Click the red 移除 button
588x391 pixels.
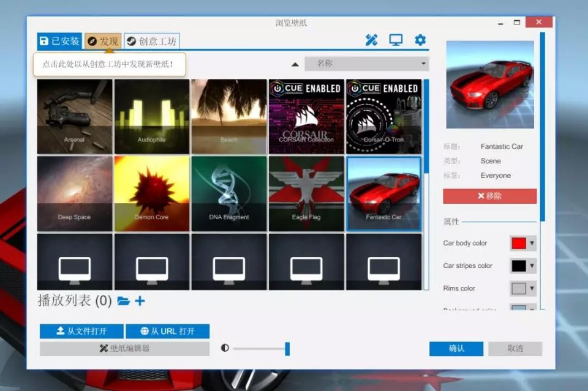489,196
